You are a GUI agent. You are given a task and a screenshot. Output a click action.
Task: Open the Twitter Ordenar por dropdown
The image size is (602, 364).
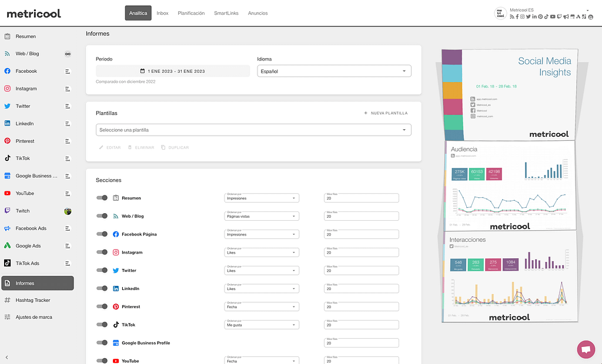tap(262, 271)
